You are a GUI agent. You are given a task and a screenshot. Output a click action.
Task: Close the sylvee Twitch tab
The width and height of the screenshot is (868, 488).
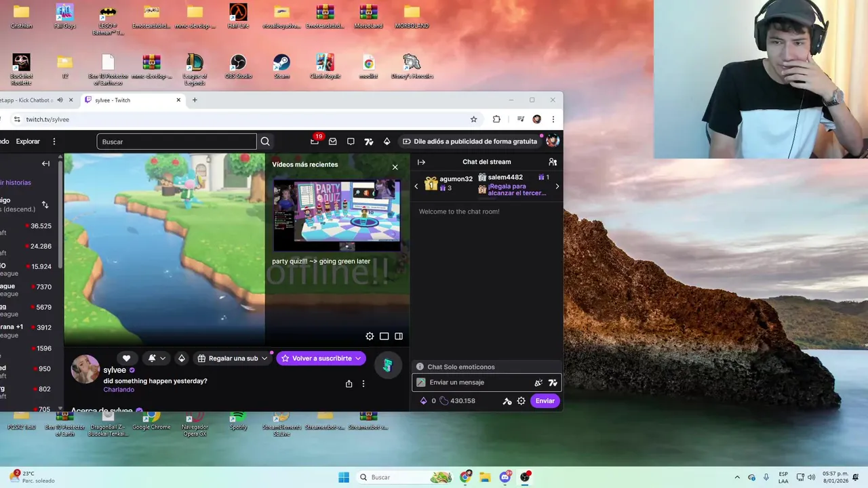178,100
